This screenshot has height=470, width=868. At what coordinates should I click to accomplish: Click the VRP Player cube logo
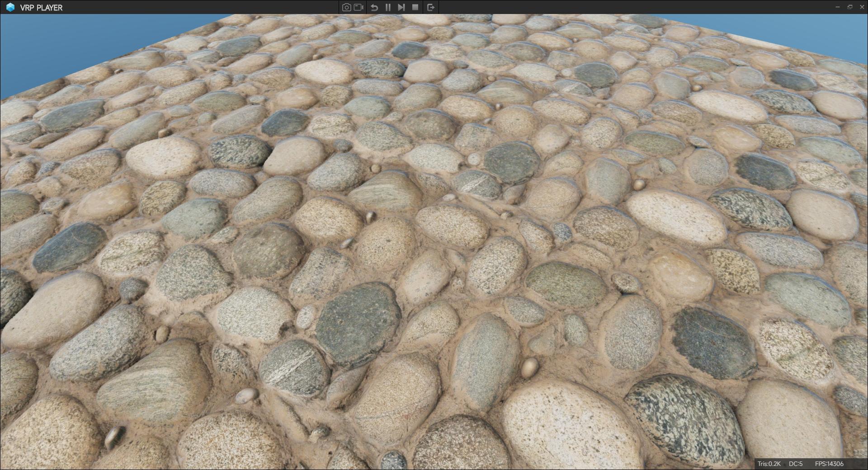pyautogui.click(x=10, y=7)
